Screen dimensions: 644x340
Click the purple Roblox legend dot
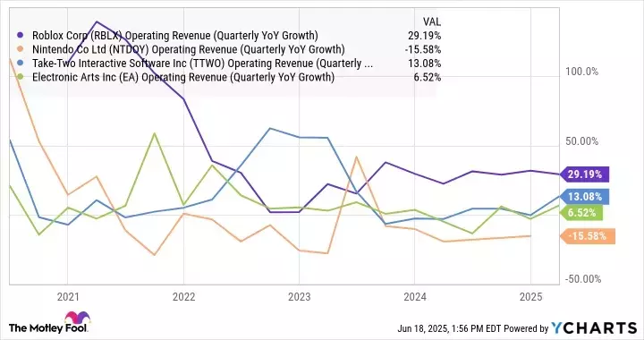click(x=20, y=36)
